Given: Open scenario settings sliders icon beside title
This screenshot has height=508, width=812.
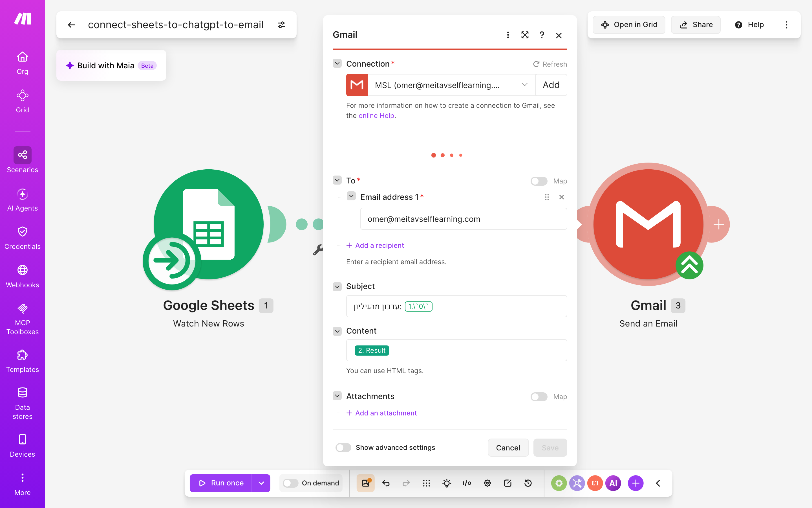Looking at the screenshot, I should (x=281, y=25).
